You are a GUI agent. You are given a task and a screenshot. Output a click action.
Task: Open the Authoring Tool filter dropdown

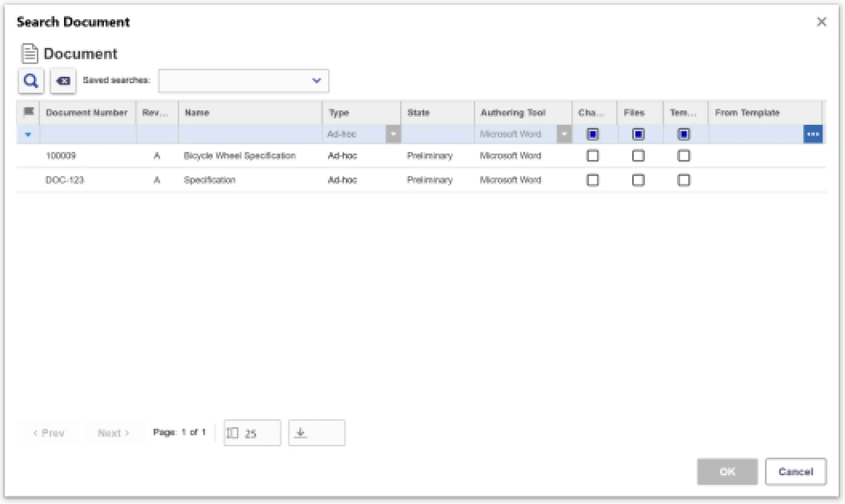564,134
